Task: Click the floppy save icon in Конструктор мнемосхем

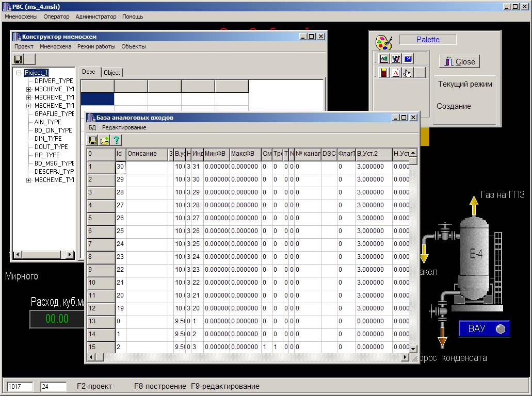Action: pyautogui.click(x=18, y=59)
